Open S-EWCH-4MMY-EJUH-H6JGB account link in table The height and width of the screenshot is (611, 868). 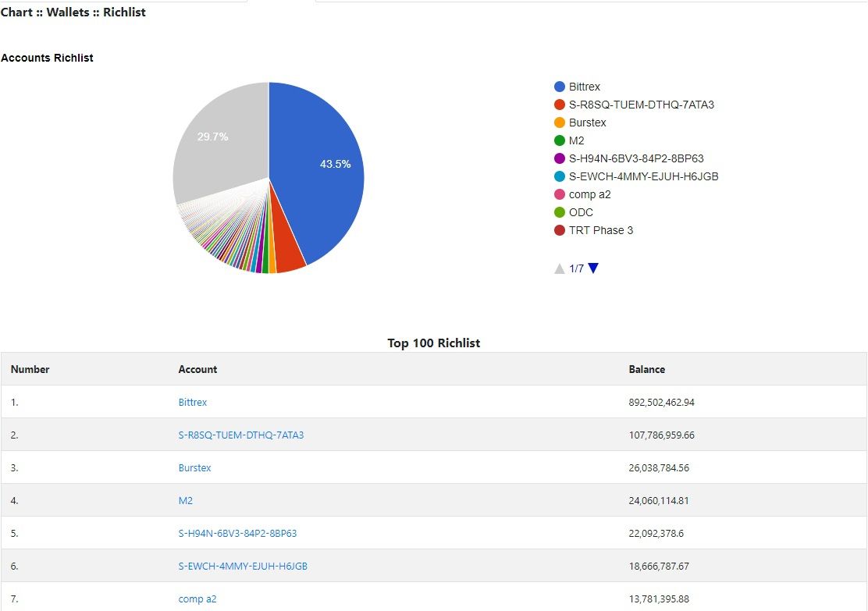tap(243, 567)
